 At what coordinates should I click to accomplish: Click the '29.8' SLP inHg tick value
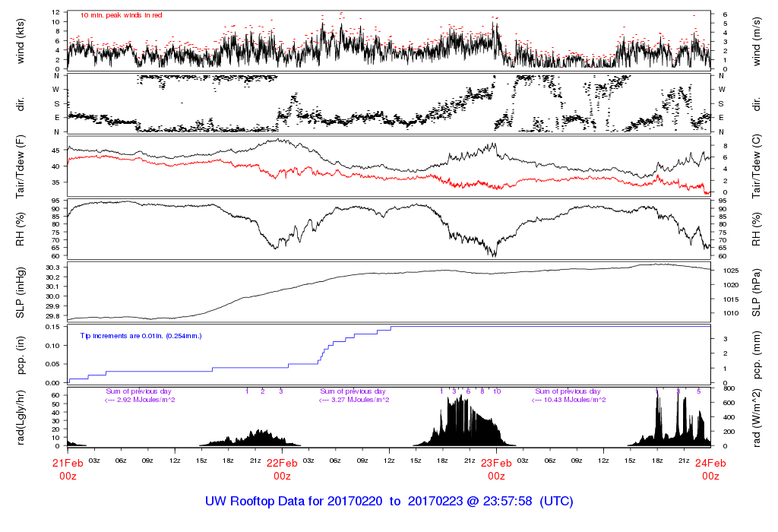click(52, 316)
